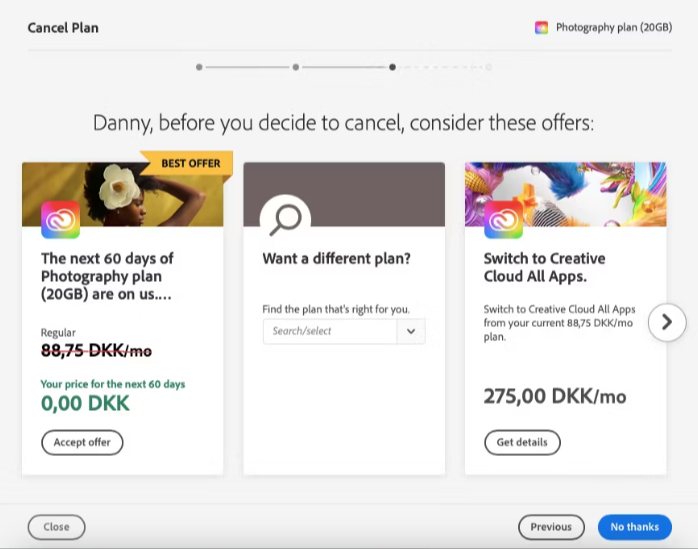The height and width of the screenshot is (549, 698).
Task: Click the 'Regular' price label
Action: pos(58,333)
